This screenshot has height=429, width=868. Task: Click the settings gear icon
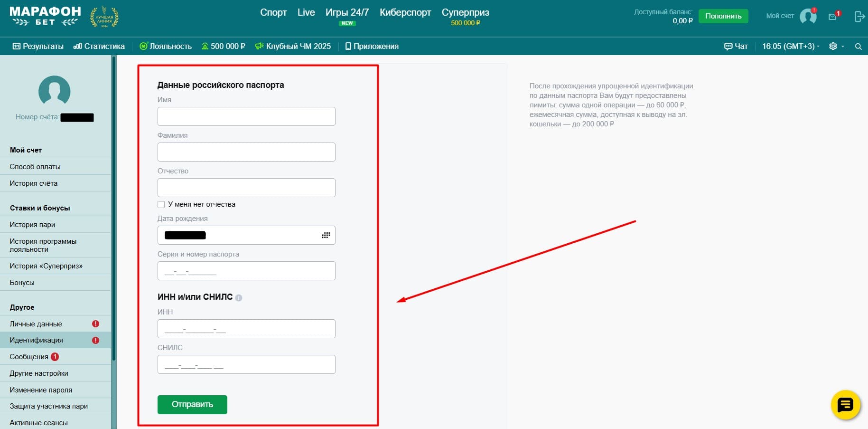click(x=833, y=46)
